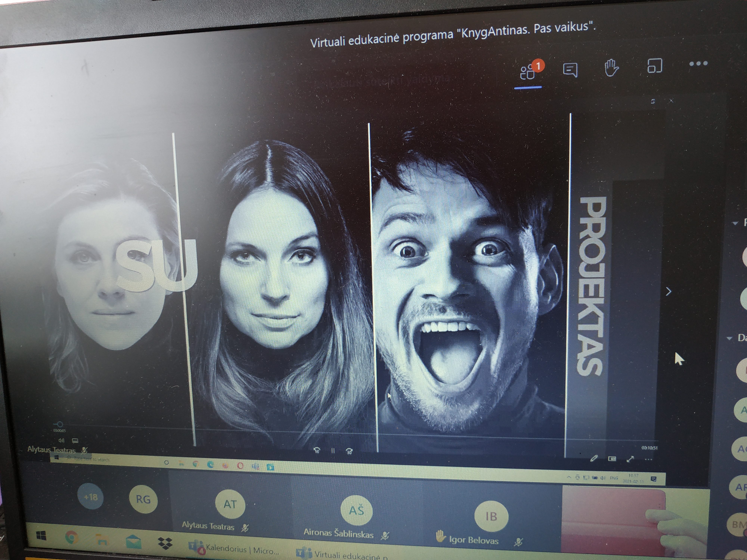Viewport: 747px width, 560px height.
Task: Click Teams icon in shared screen taskbar
Action: [x=256, y=466]
